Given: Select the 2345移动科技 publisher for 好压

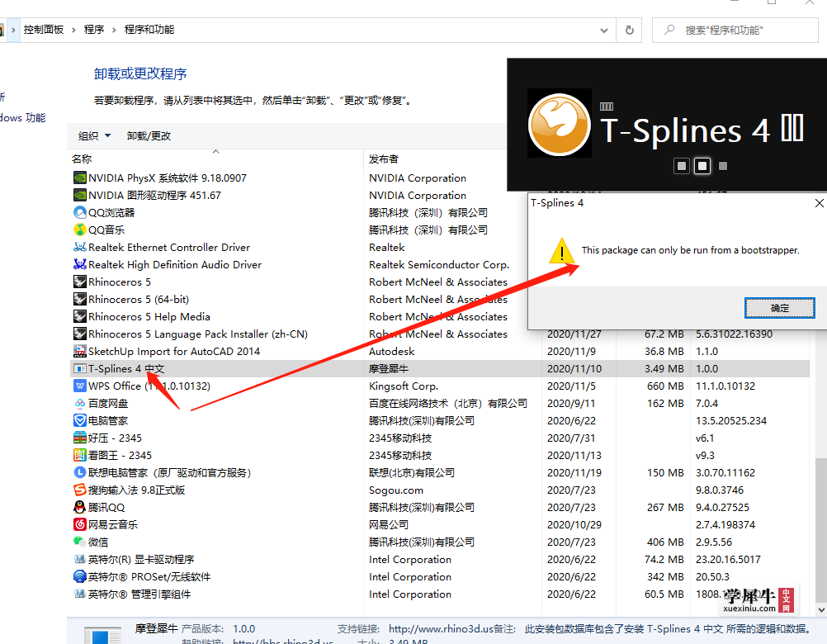Looking at the screenshot, I should [399, 438].
